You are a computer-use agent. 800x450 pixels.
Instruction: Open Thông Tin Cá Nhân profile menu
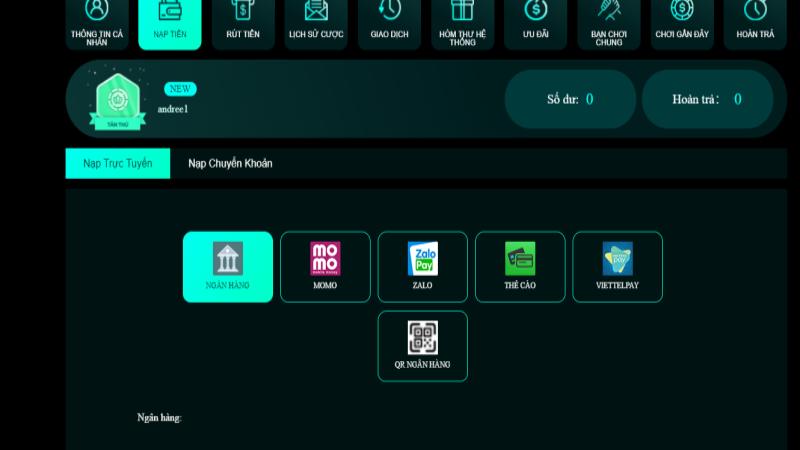(x=97, y=24)
